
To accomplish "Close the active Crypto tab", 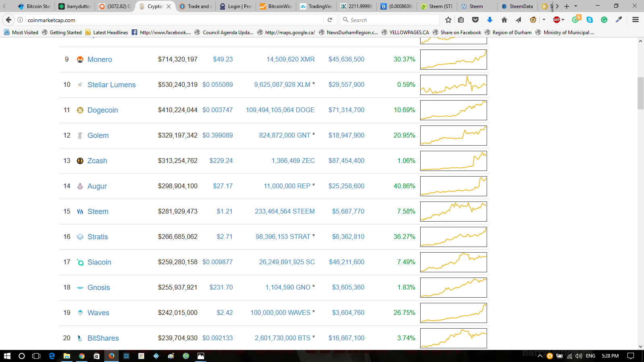I will tap(169, 6).
